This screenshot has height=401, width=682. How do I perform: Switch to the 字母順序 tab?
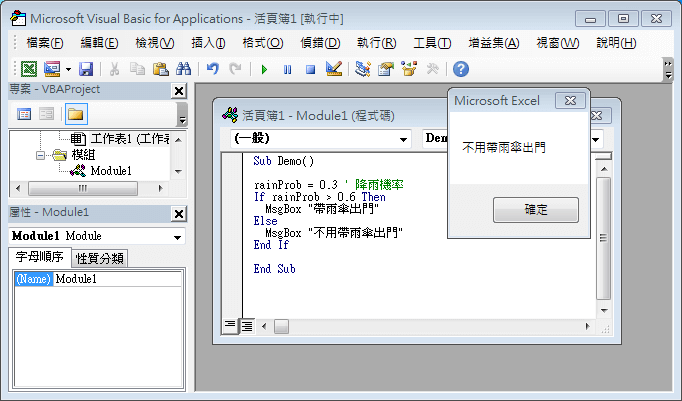(40, 257)
